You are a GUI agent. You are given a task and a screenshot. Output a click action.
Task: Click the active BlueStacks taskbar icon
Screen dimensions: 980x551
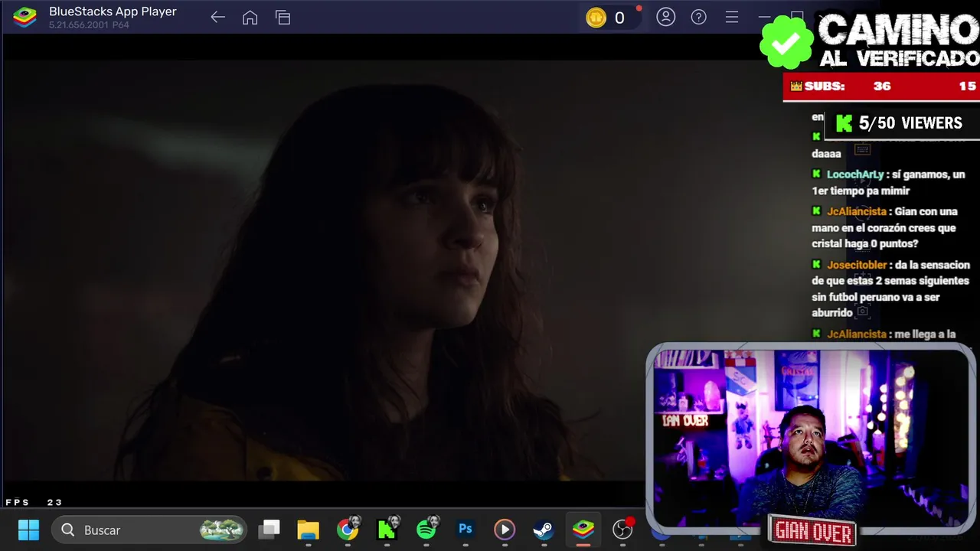(583, 530)
